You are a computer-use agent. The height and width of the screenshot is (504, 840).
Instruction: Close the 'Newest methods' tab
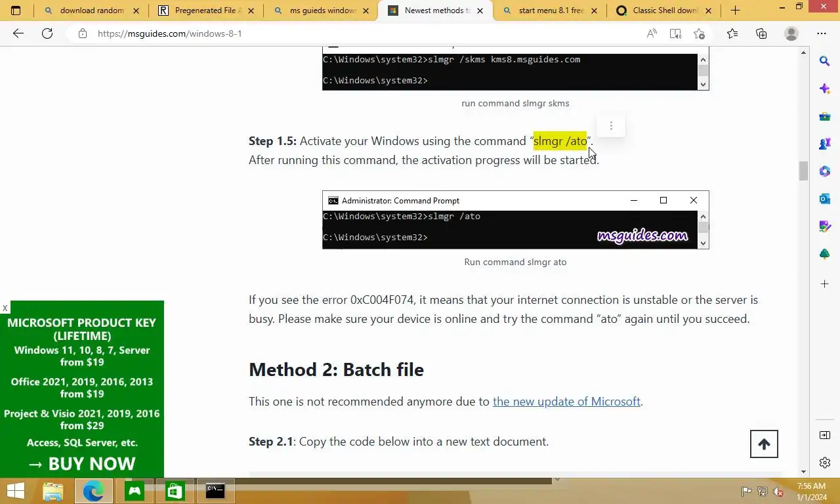(480, 10)
